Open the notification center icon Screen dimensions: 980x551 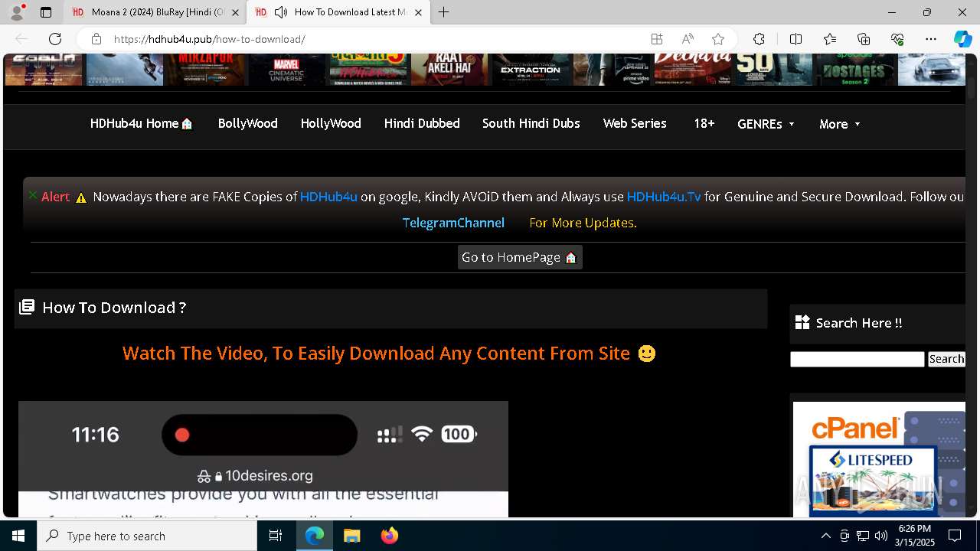[955, 536]
